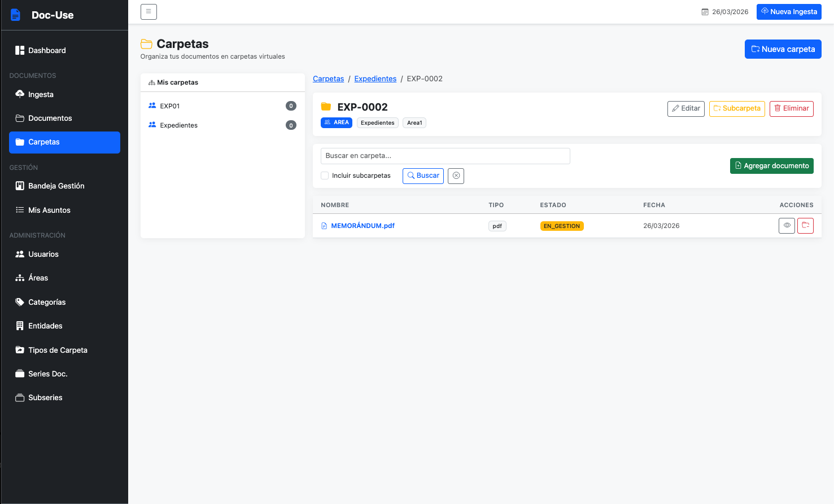Click the circled X clear-search icon
Screen dimensions: 834x504
click(x=456, y=176)
